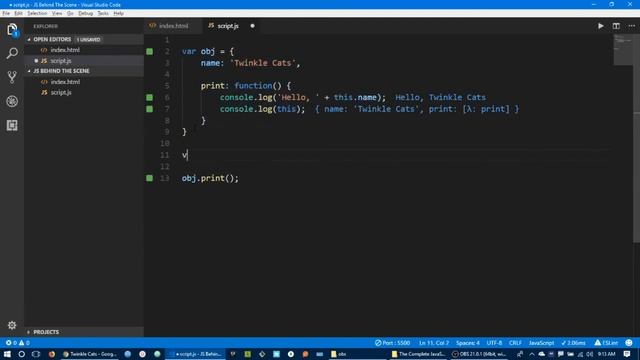The image size is (640, 360).
Task: Select language mode JavaScript
Action: click(541, 343)
